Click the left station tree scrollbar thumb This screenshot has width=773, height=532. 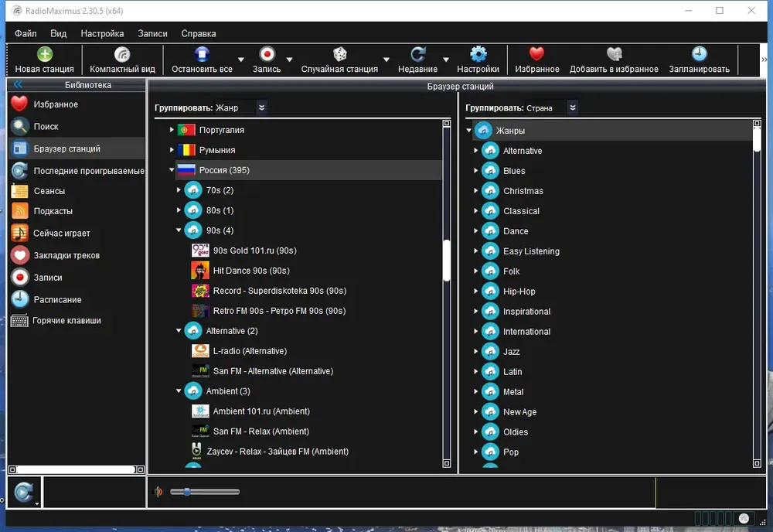click(446, 261)
